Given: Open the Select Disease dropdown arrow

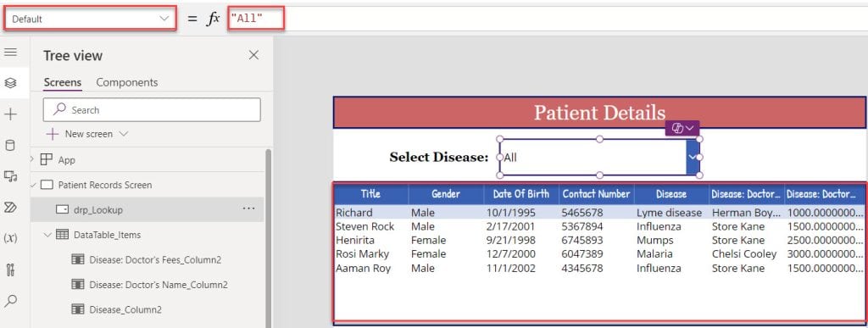Looking at the screenshot, I should tap(693, 157).
